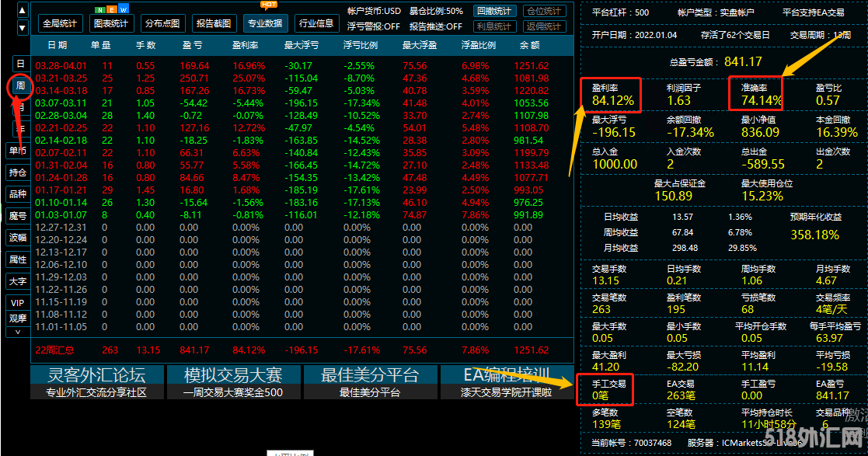
Task: Click the 预期年化收益 value 358.18%
Action: click(x=815, y=235)
